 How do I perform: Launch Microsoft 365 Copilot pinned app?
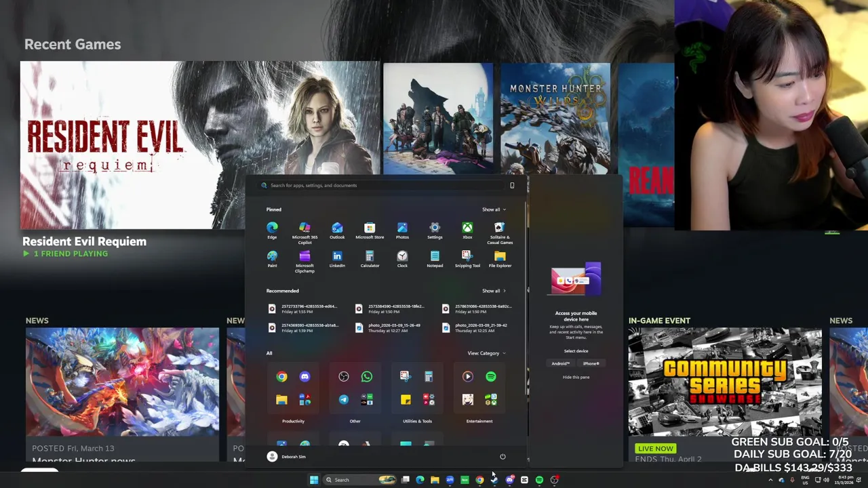304,232
